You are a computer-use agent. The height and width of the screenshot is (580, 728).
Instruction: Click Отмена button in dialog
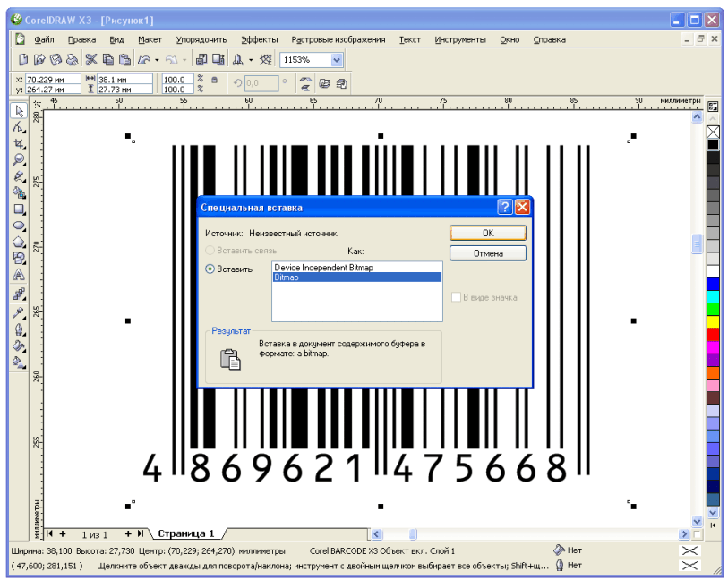point(488,253)
